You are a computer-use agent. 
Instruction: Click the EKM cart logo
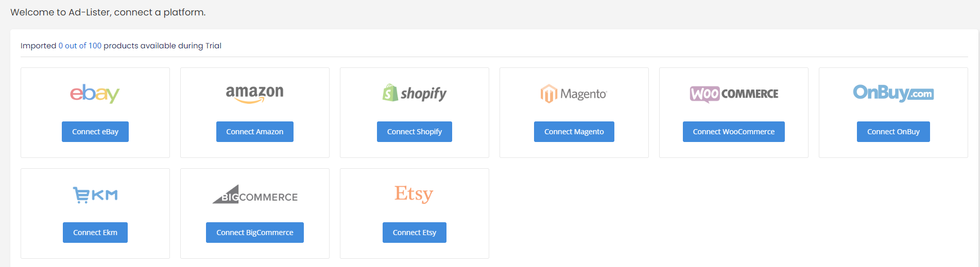click(95, 195)
